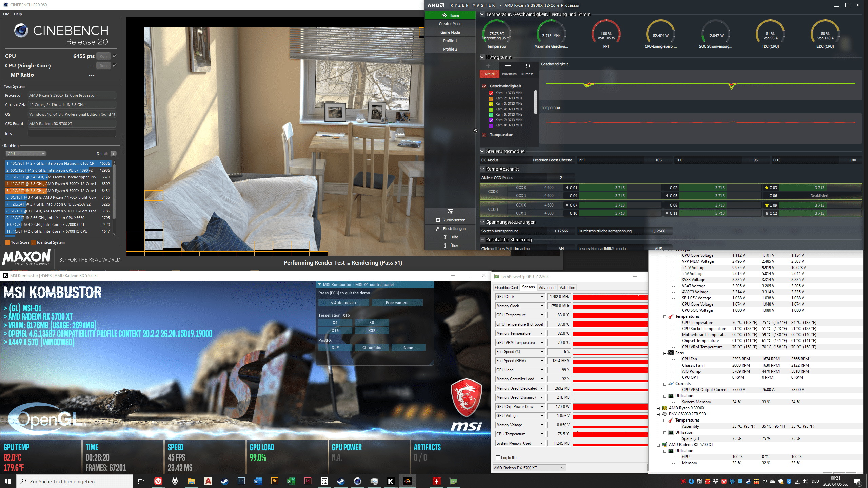This screenshot has width=868, height=488.
Task: Open Dropbox tray icon
Action: tap(716, 481)
